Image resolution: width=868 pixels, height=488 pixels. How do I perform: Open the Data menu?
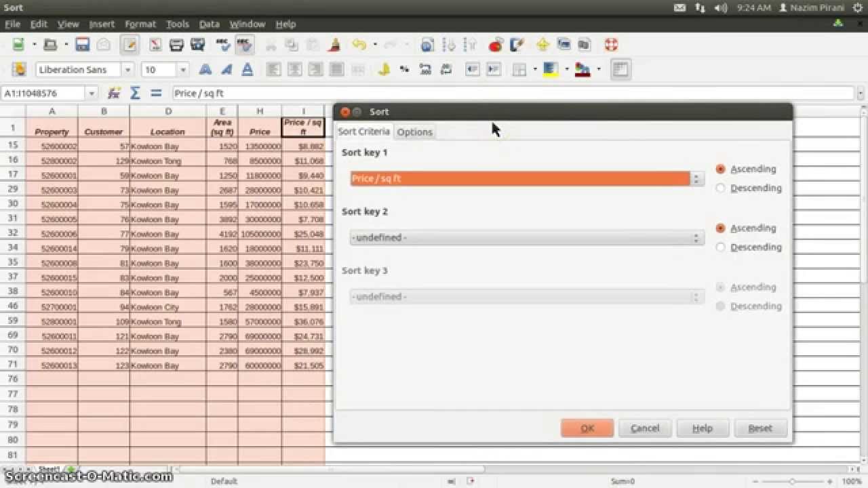209,24
